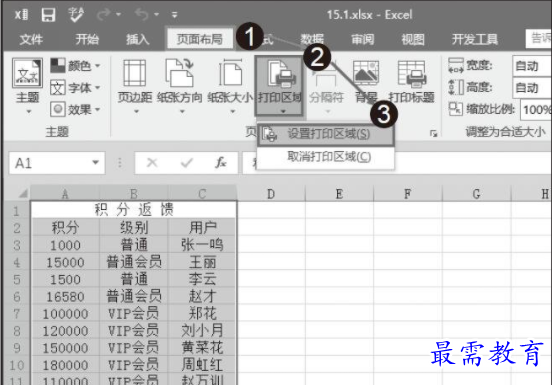The width and height of the screenshot is (552, 385).
Task: Select column C header
Action: (202, 194)
